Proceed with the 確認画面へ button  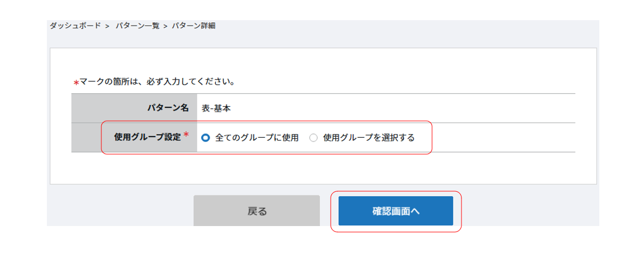tap(396, 211)
